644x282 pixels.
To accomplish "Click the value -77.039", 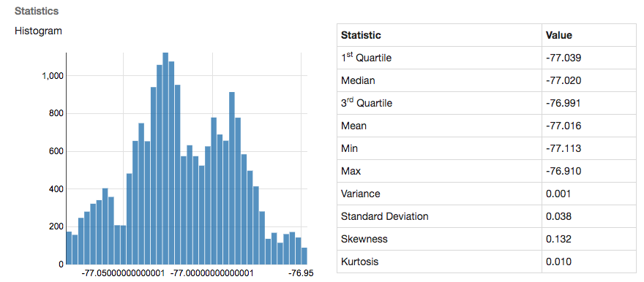I will (x=563, y=58).
